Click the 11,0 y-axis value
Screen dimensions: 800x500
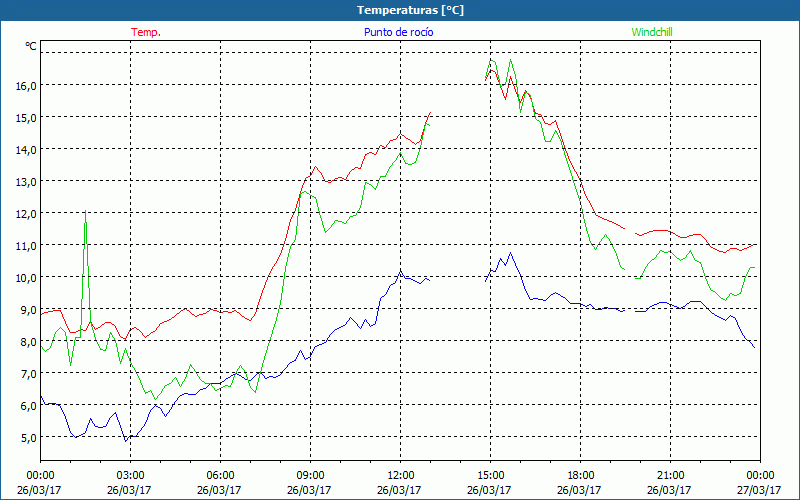click(26, 246)
